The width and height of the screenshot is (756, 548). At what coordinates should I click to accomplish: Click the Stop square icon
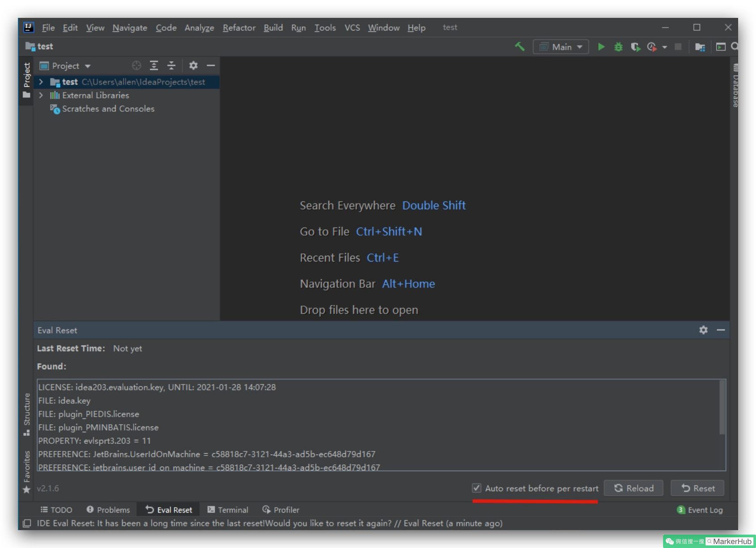click(x=678, y=46)
